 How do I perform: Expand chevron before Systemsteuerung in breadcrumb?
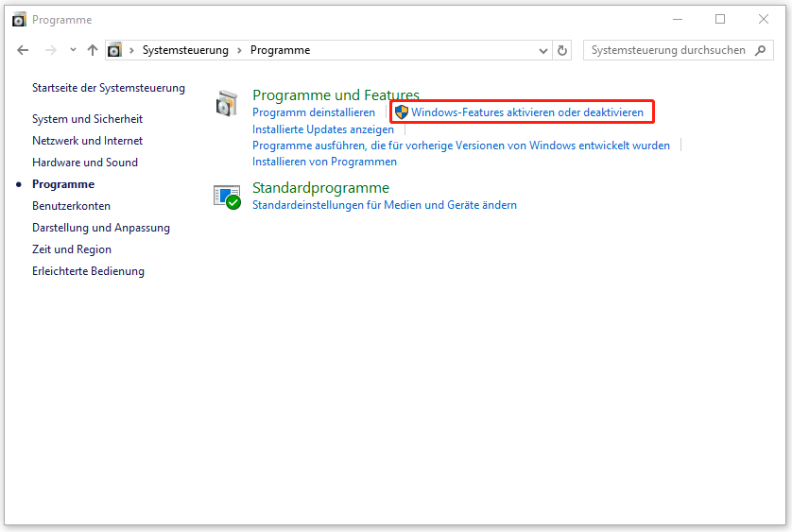pos(131,50)
